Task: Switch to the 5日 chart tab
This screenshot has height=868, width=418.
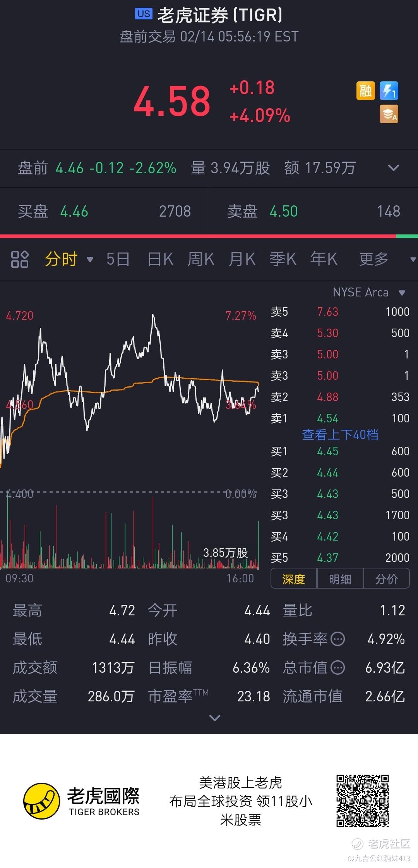Action: (118, 259)
